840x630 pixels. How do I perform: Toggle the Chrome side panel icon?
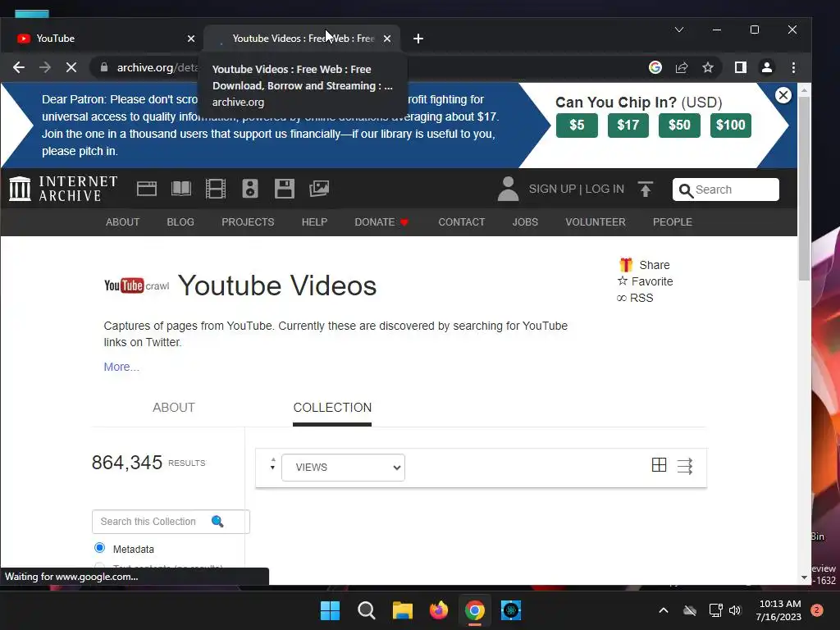pos(741,67)
